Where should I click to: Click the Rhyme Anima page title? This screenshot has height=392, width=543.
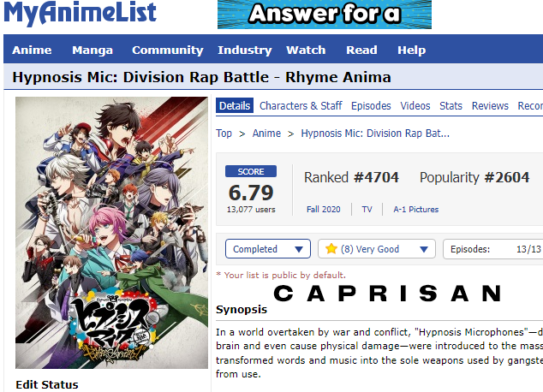tap(201, 77)
